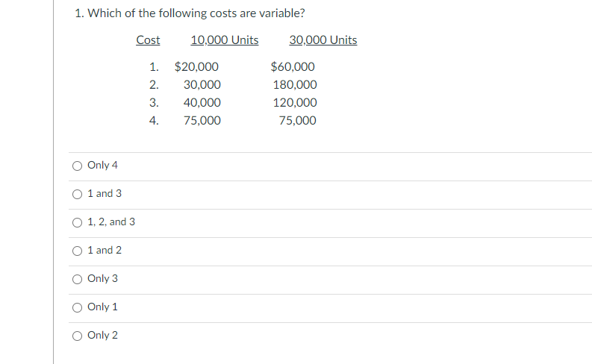Click the $20,000 value in row 1
Screen dimensions: 592x364
[196, 67]
